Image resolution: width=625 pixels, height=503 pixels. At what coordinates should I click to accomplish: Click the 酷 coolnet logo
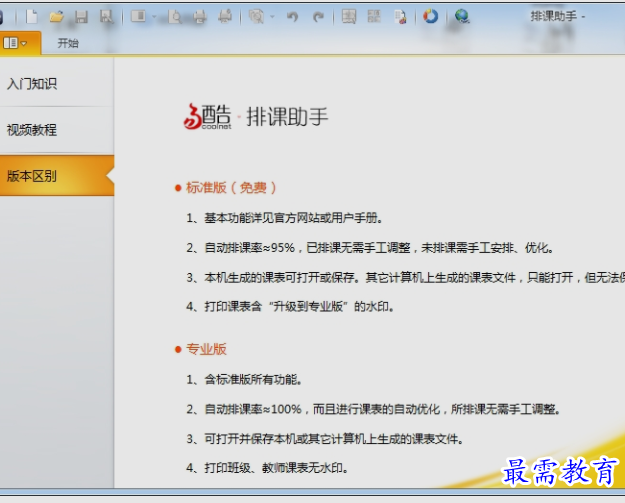(x=207, y=116)
